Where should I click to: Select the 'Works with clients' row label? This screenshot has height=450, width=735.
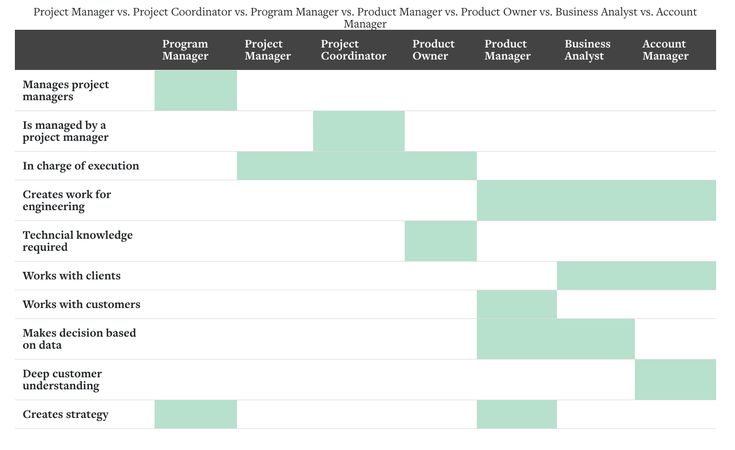pyautogui.click(x=71, y=276)
